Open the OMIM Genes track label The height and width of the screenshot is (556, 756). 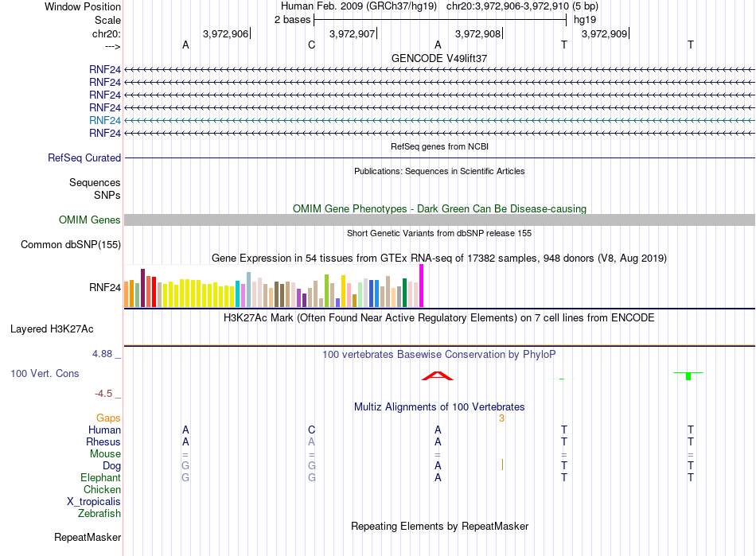point(90,220)
